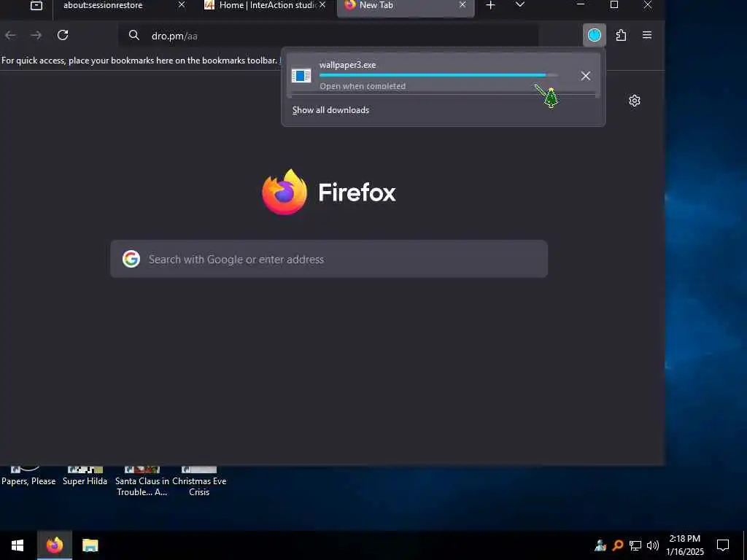Open the Extensions puzzle icon
The image size is (747, 560).
pyautogui.click(x=621, y=35)
